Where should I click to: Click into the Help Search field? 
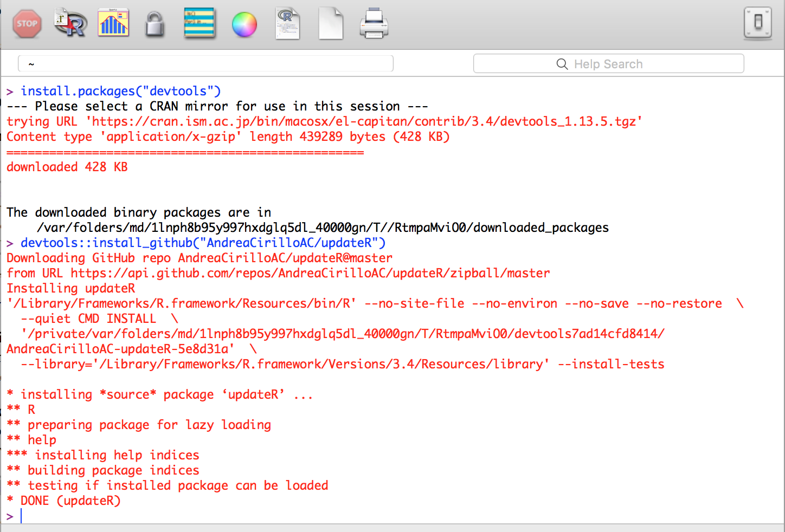click(x=609, y=63)
